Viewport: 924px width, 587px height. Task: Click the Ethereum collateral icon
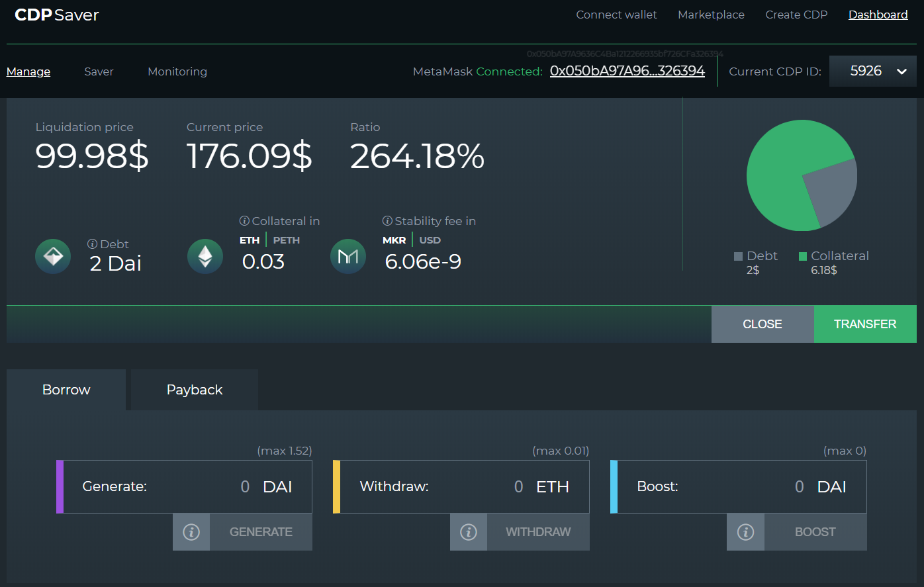click(205, 257)
